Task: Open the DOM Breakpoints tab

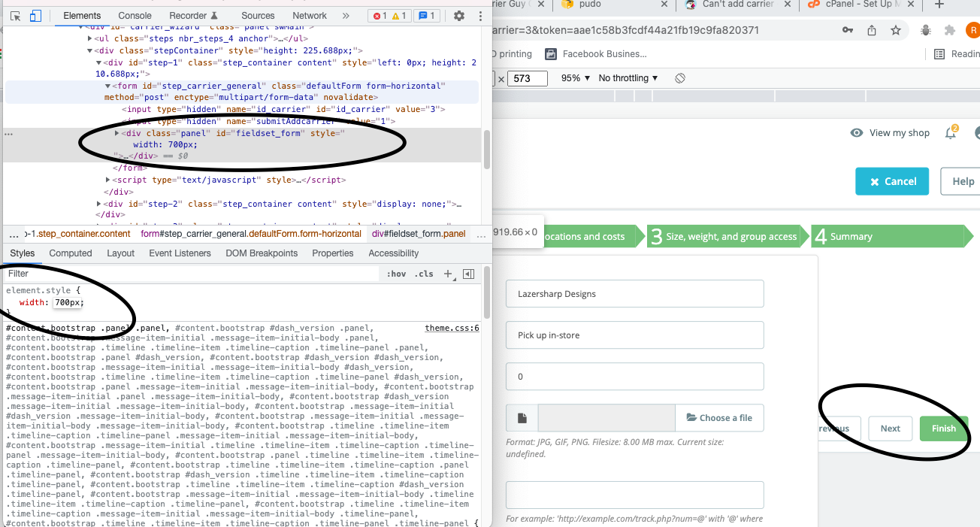Action: [x=263, y=253]
